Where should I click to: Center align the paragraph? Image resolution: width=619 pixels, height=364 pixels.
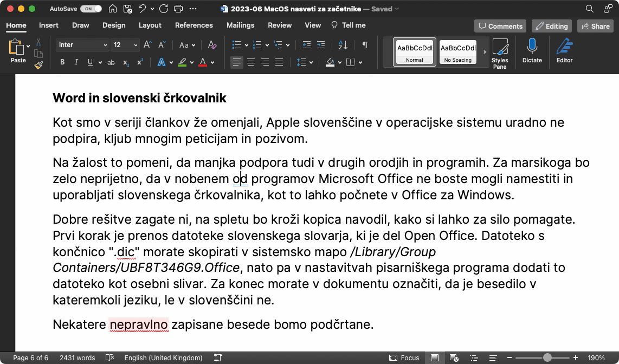coord(250,62)
